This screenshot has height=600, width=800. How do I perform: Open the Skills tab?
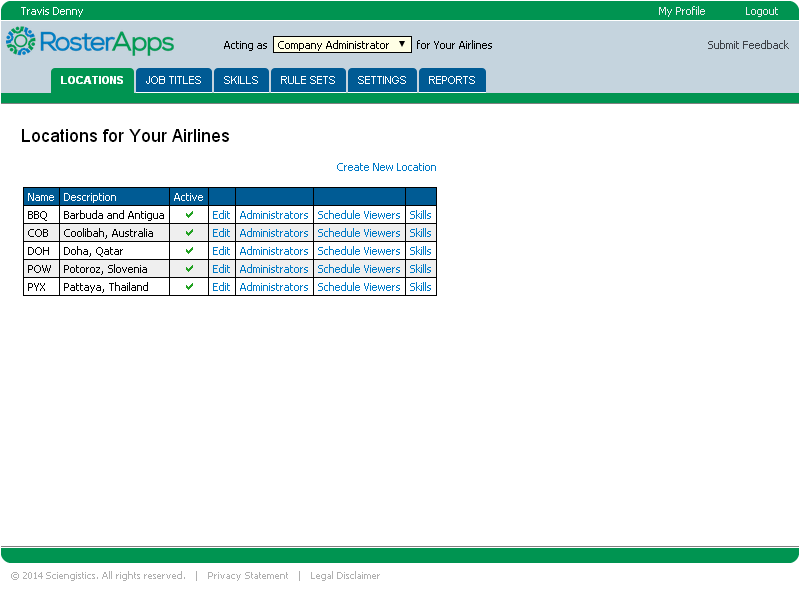click(x=240, y=80)
